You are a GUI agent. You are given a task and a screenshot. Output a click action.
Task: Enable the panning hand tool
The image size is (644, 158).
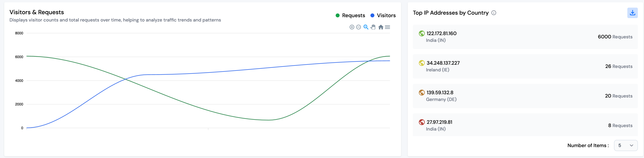[x=373, y=27]
